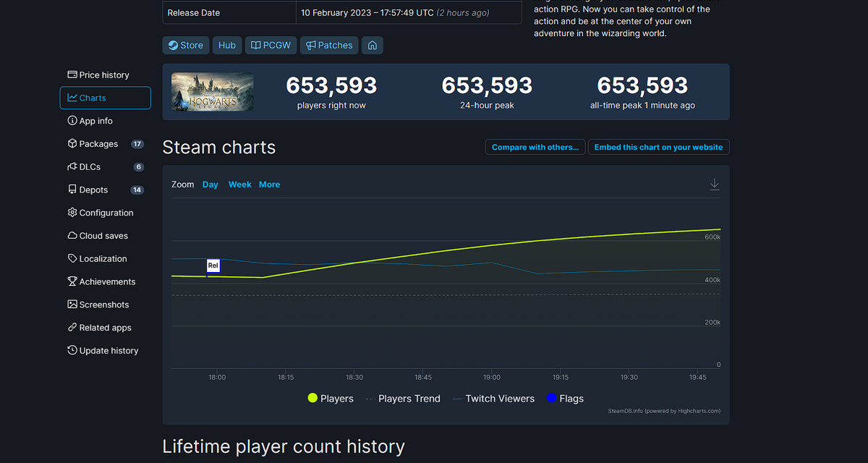Open Achievements sidebar item
The image size is (868, 463).
[x=106, y=281]
